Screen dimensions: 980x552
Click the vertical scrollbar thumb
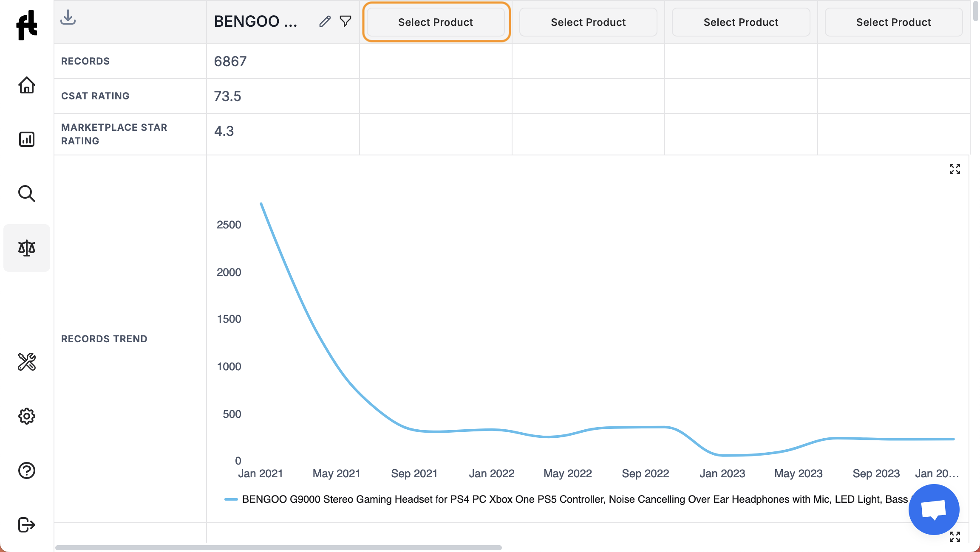(x=976, y=11)
